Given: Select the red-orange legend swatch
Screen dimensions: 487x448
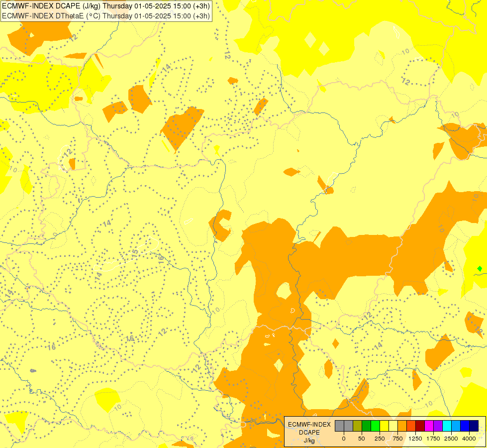Looking at the screenshot, I should [x=411, y=426].
